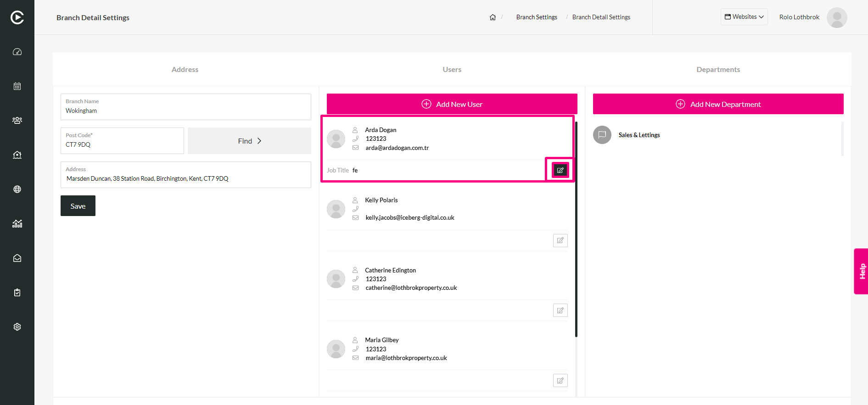Save the branch address details
The image size is (868, 405).
pyautogui.click(x=78, y=206)
